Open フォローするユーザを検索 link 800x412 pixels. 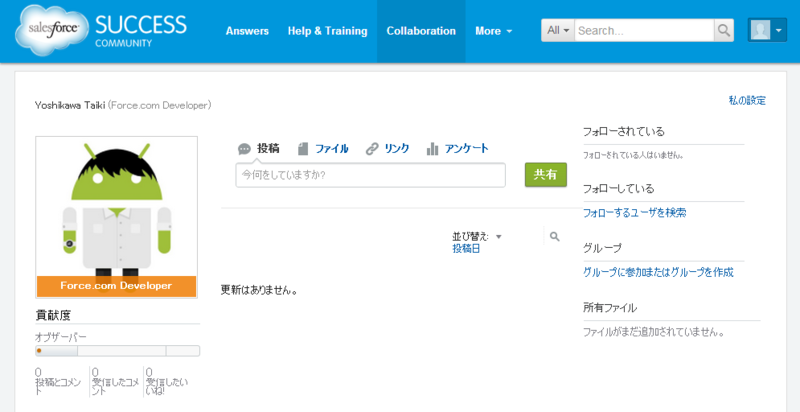[x=634, y=213]
